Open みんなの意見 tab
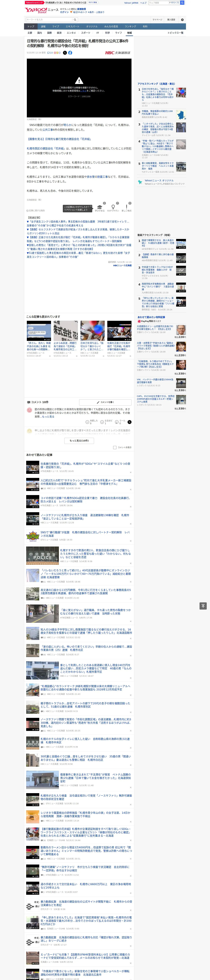Image resolution: width=210 pixels, height=980 pixels. [111, 27]
